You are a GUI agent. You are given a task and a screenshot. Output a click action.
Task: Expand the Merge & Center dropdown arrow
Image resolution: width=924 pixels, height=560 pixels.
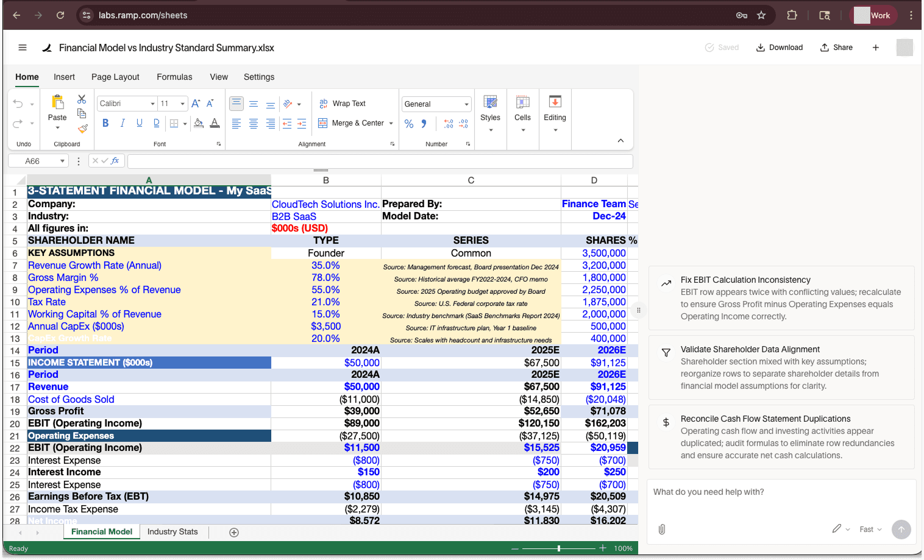click(x=390, y=123)
